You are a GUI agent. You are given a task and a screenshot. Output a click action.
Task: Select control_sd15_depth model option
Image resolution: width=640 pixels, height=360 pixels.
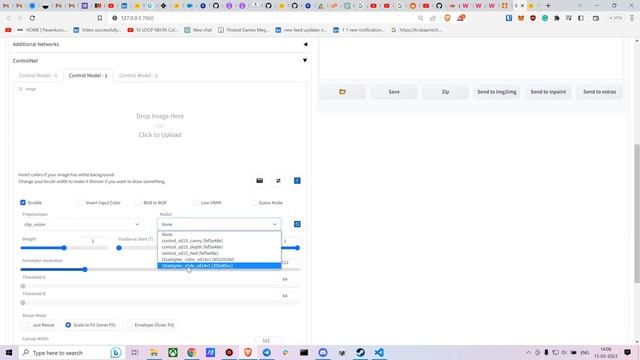tap(219, 247)
